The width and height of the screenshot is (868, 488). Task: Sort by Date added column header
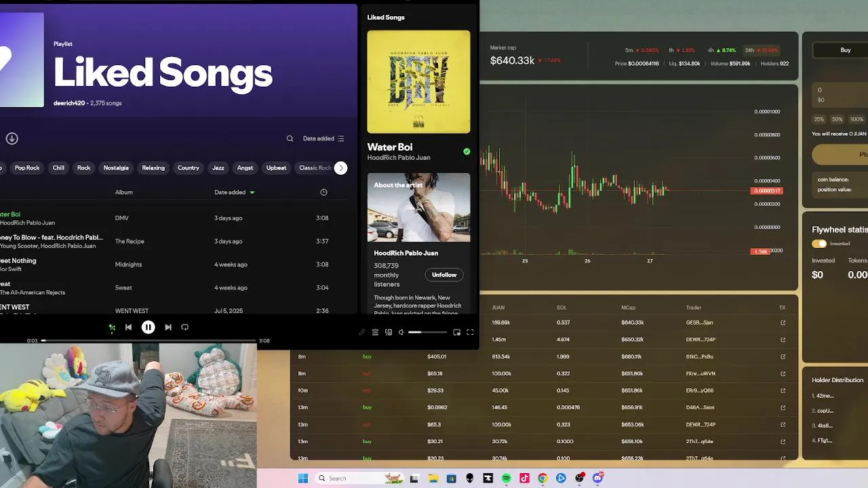tap(235, 192)
